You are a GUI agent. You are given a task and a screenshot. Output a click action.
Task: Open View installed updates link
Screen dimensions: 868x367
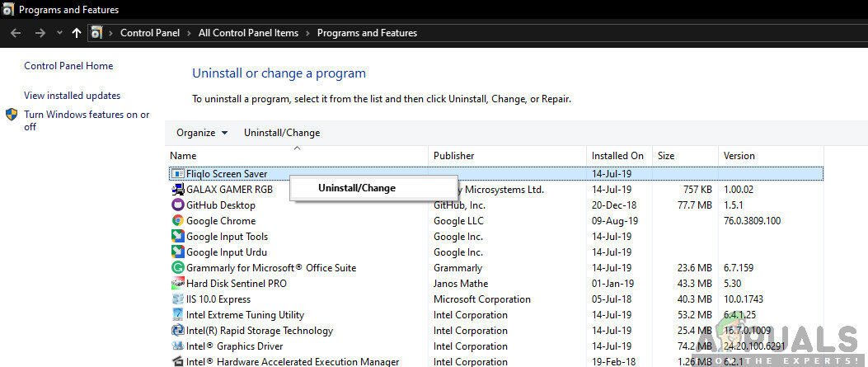(x=72, y=96)
